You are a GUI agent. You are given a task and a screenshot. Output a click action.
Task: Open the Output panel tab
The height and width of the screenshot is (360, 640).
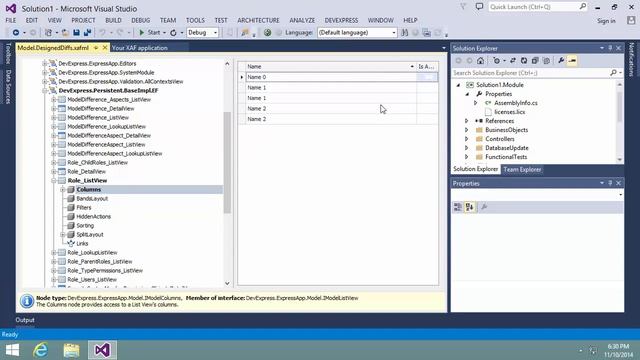(25, 320)
